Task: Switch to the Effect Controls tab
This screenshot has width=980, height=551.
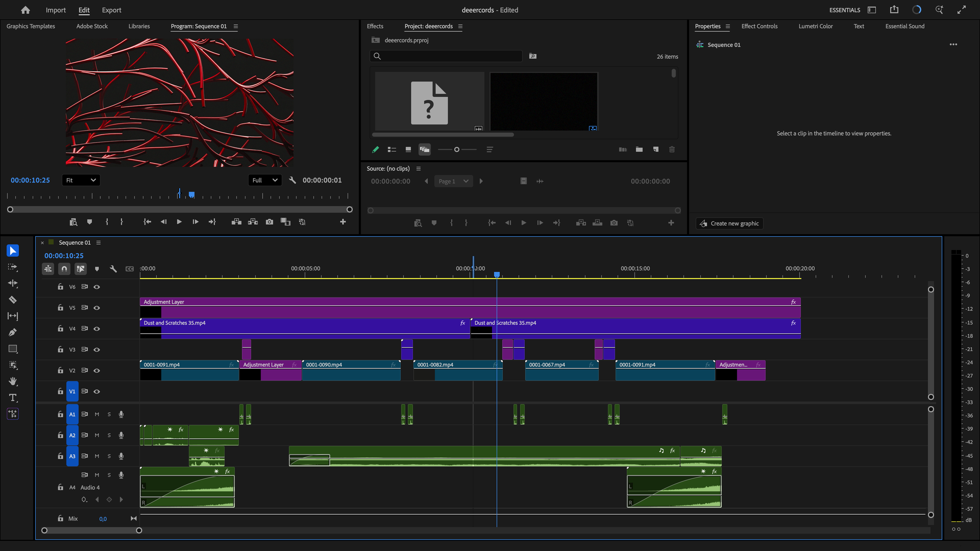Action: pos(759,26)
